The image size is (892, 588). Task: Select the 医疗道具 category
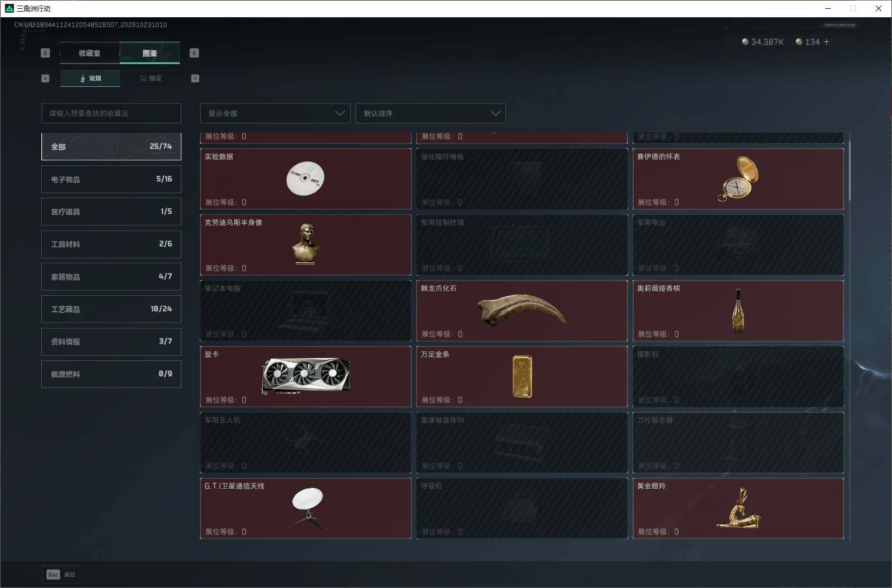(x=111, y=212)
